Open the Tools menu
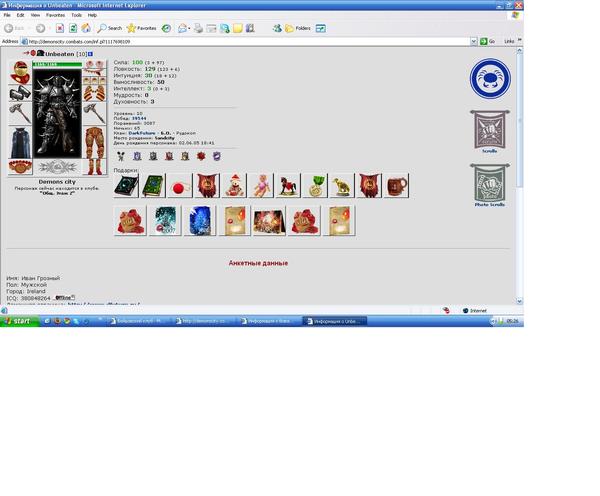 [77, 15]
